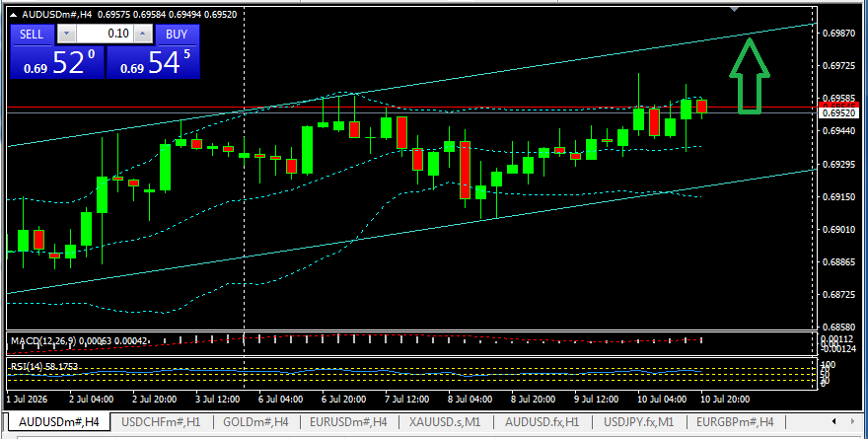
Task: Click the 8 Jul 04:00 time label
Action: tap(470, 400)
